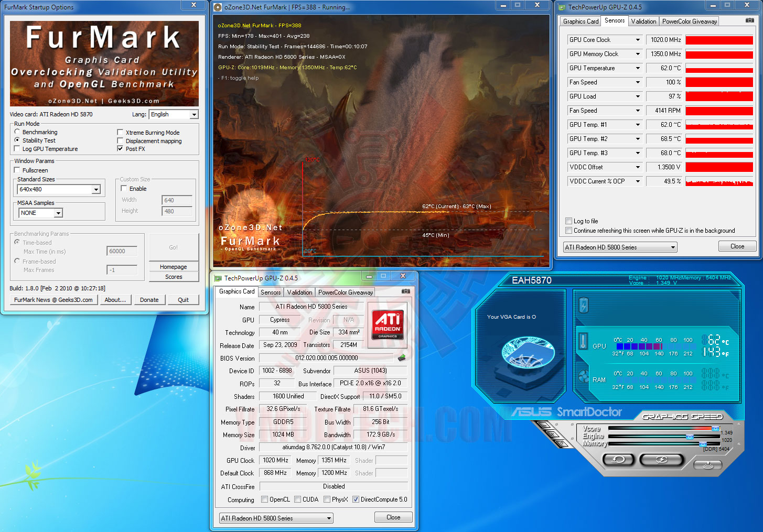Click the camera screenshot icon in GPU-Z Sensors window
Screen dimensions: 763x532
(750, 20)
